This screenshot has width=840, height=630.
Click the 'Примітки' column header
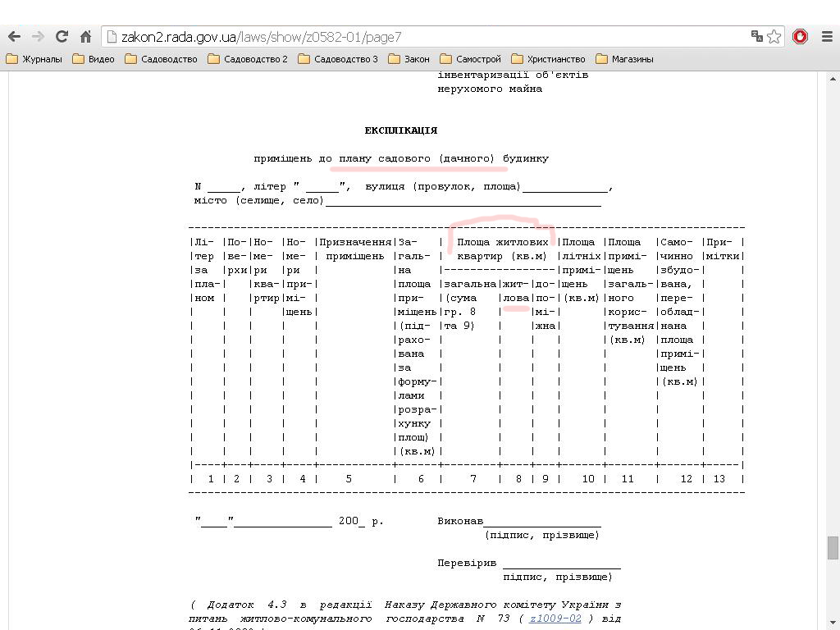(x=723, y=249)
